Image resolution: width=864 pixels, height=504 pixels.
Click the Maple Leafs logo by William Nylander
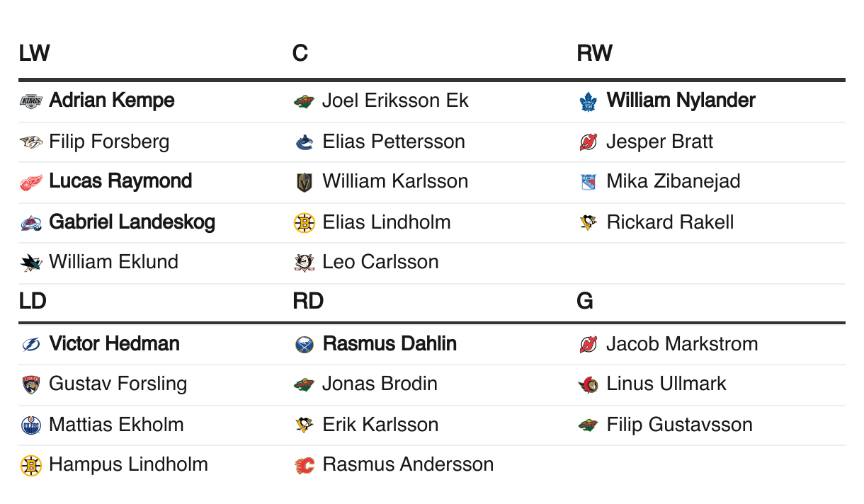[x=589, y=101]
